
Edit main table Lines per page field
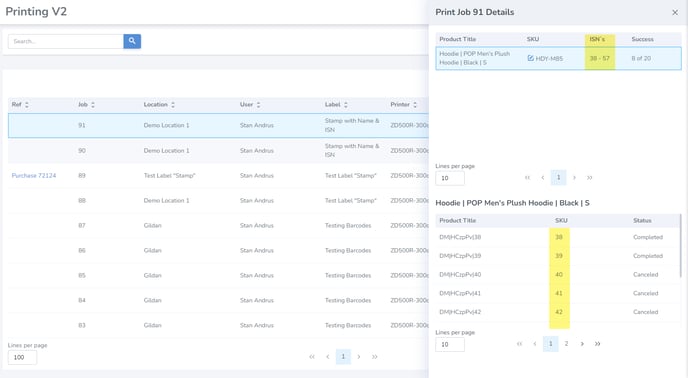click(x=22, y=357)
